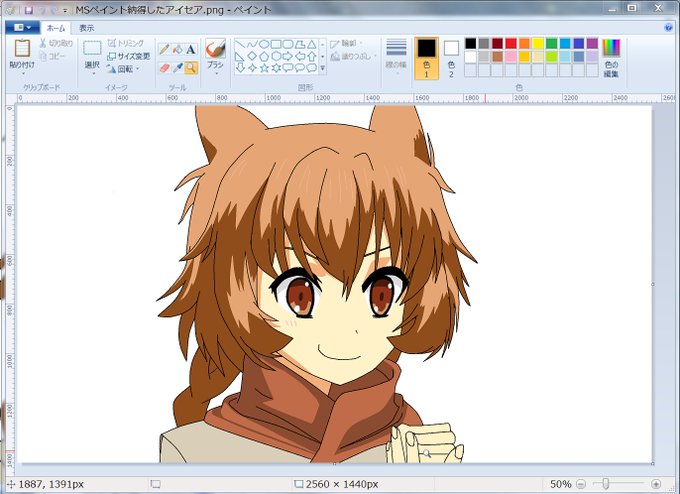Screen dimensions: 680x494
Task: Pick the five-point star shape
Action: point(264,68)
